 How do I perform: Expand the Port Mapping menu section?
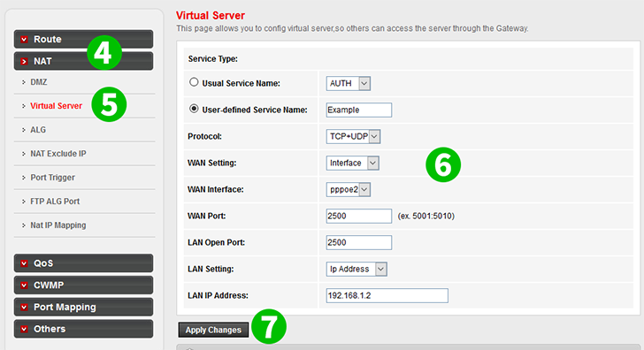(x=83, y=307)
